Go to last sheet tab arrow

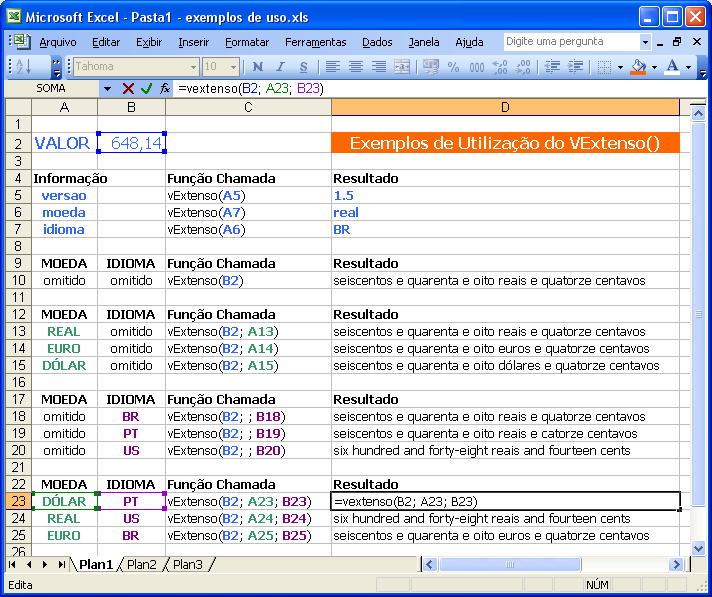pos(61,564)
